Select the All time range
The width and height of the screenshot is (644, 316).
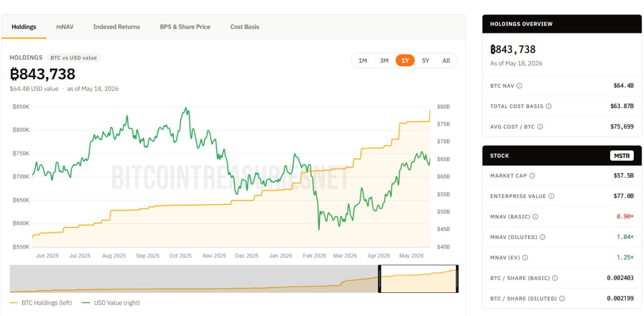click(446, 60)
